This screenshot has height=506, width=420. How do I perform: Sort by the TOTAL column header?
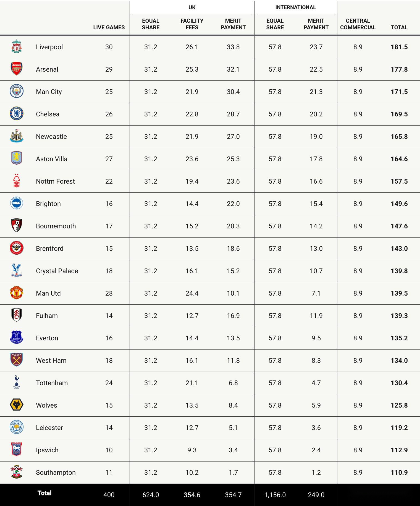click(x=399, y=27)
